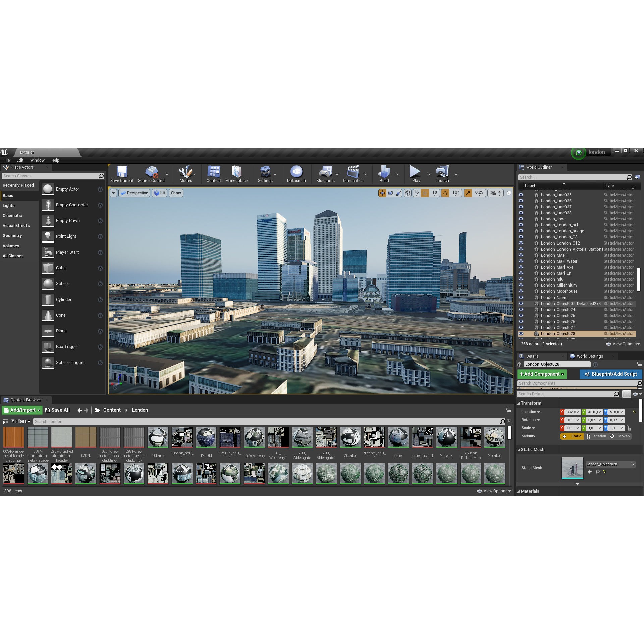Click the Blueprint/Add Script button
This screenshot has height=644, width=644.
610,374
